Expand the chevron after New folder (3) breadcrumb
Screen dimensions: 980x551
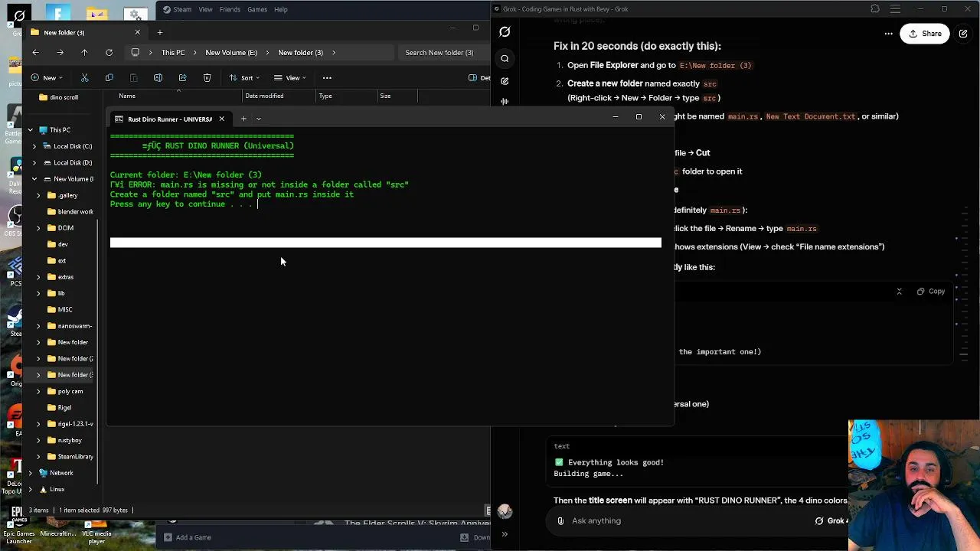(333, 52)
